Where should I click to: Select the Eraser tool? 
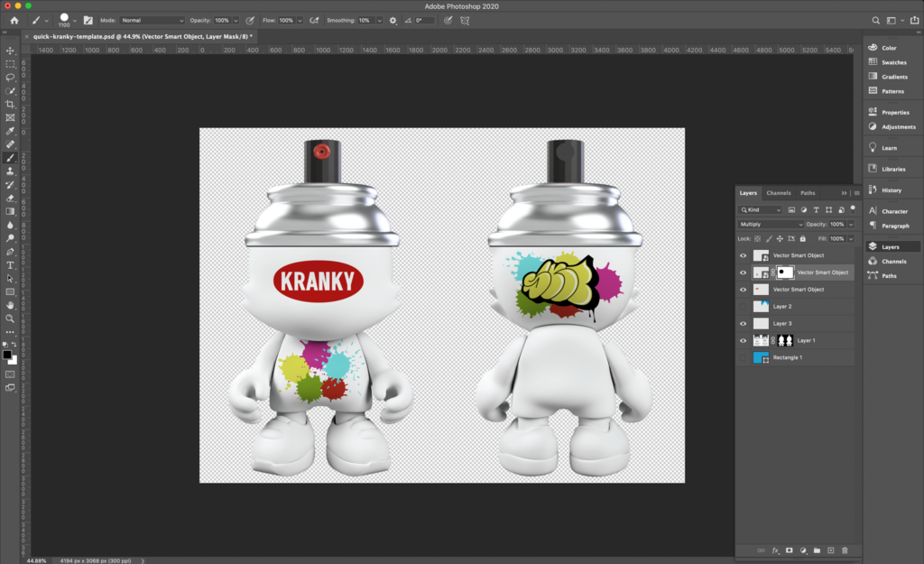[10, 198]
